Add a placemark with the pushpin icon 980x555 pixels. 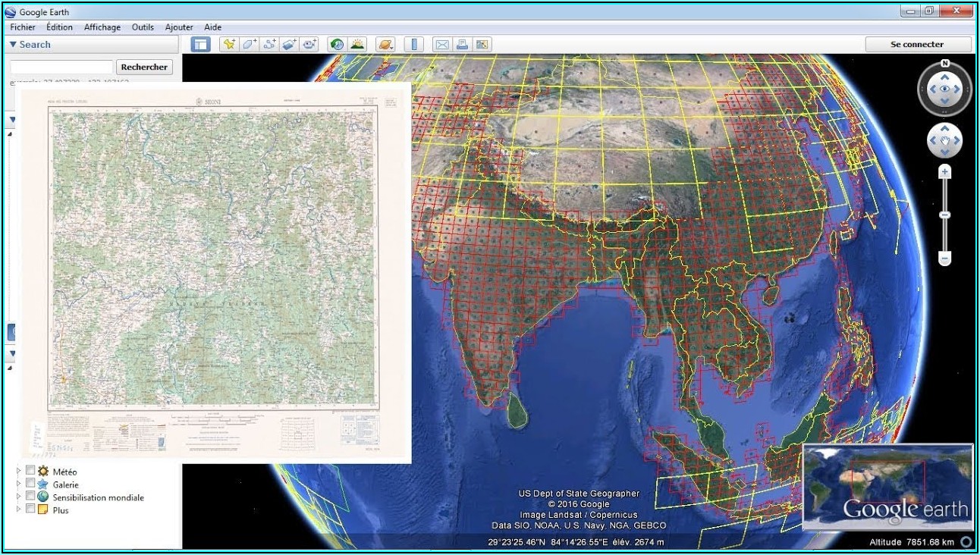pos(228,45)
